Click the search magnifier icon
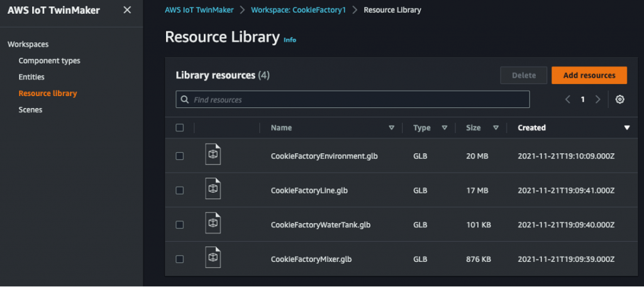Image resolution: width=644 pixels, height=287 pixels. (x=186, y=100)
